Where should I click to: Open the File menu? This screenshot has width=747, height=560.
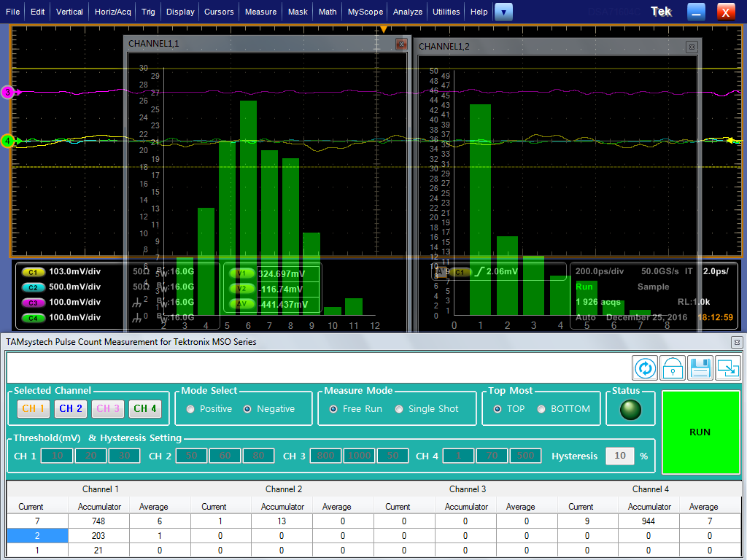(x=13, y=12)
